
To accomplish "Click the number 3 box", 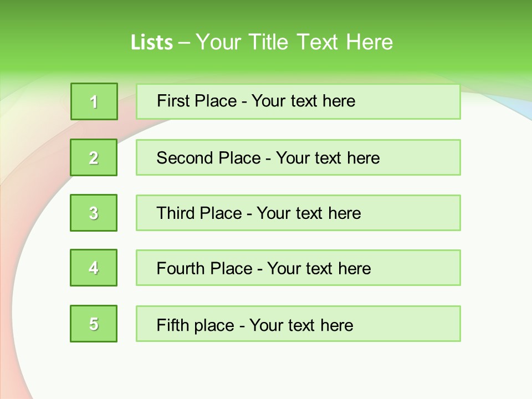I will click(x=94, y=213).
